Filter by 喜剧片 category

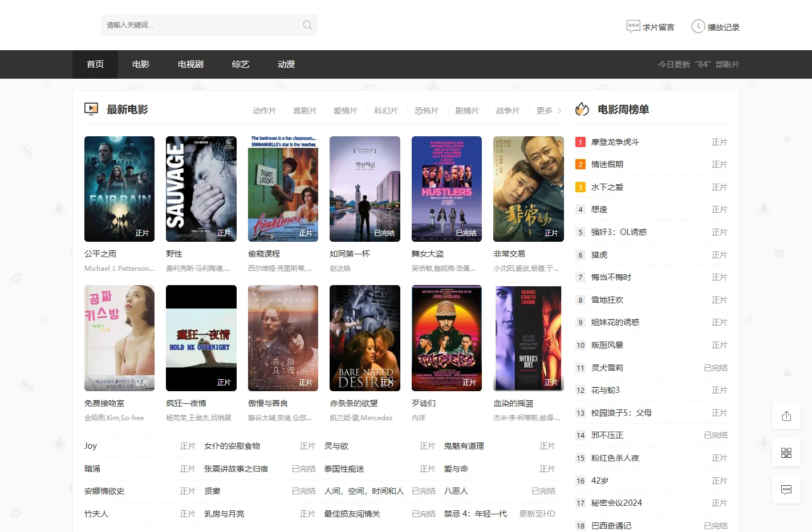[x=305, y=111]
